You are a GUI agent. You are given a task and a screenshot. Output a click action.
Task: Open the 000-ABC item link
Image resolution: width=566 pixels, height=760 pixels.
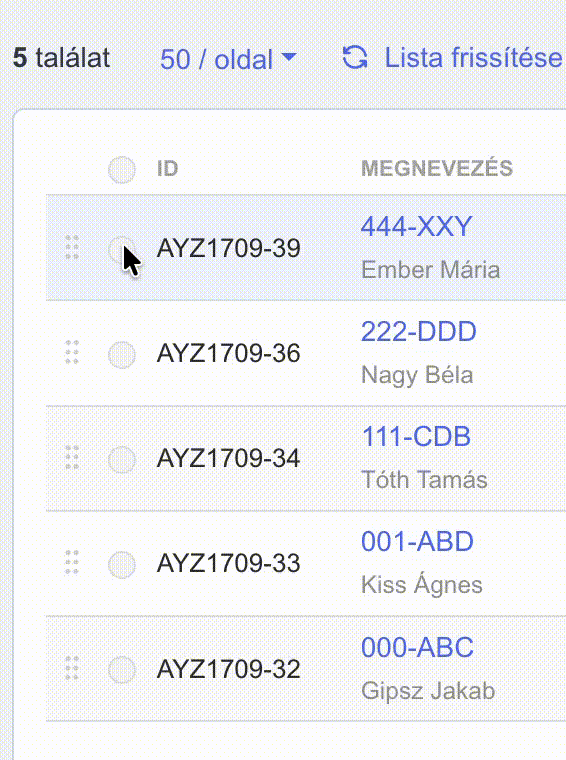pos(417,647)
